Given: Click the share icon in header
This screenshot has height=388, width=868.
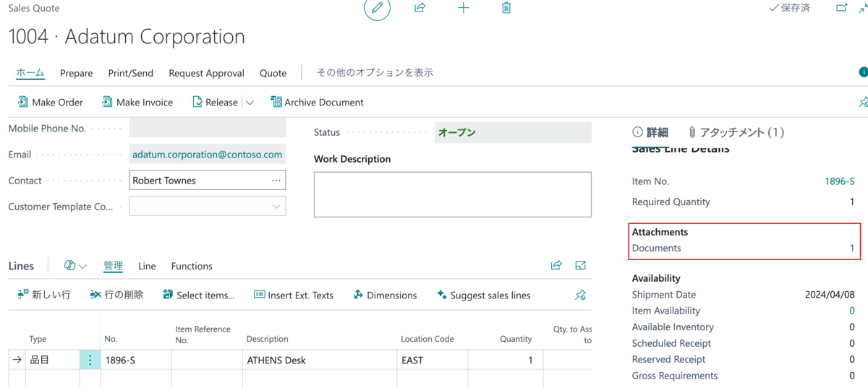Looking at the screenshot, I should coord(420,8).
